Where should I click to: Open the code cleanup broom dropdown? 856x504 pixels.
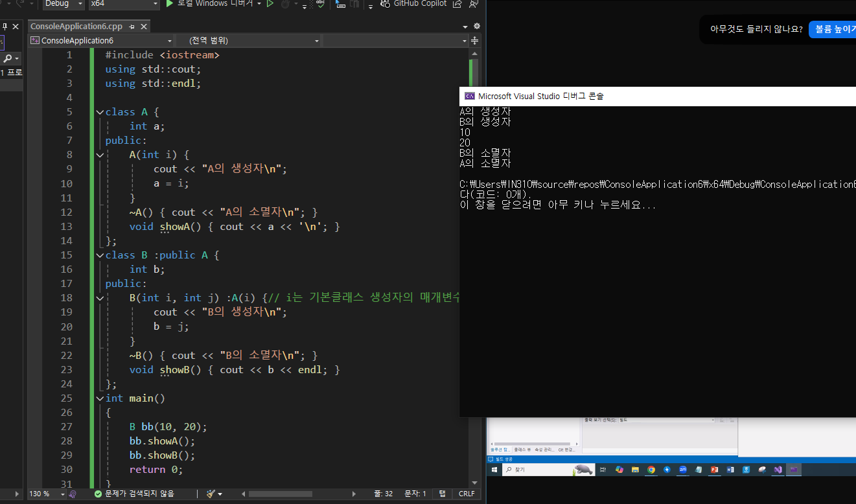tap(219, 494)
